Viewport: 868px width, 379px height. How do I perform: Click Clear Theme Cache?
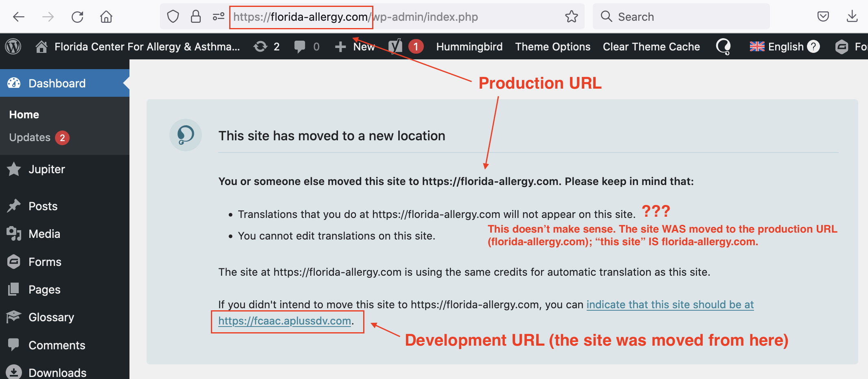[651, 46]
